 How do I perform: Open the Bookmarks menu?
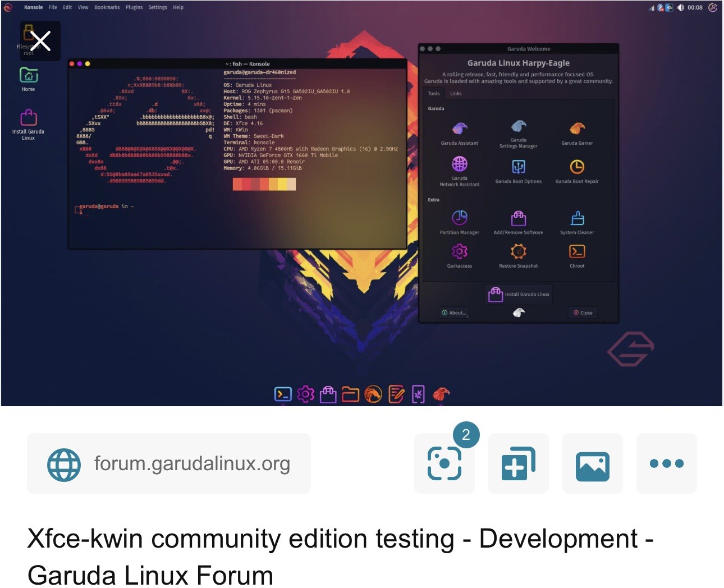(x=107, y=7)
